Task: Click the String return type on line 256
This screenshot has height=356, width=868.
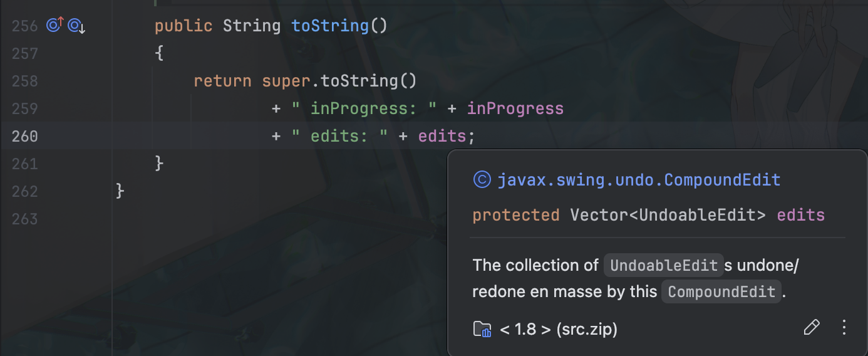Action: 252,26
